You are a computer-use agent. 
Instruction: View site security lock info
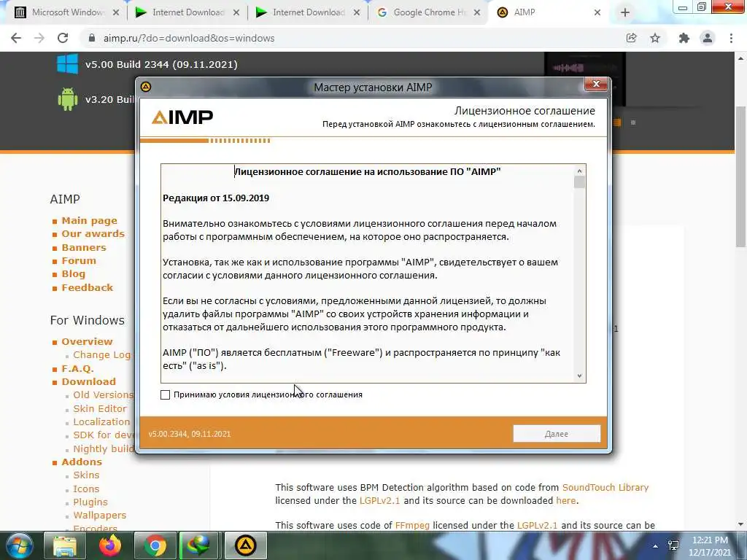(x=92, y=38)
